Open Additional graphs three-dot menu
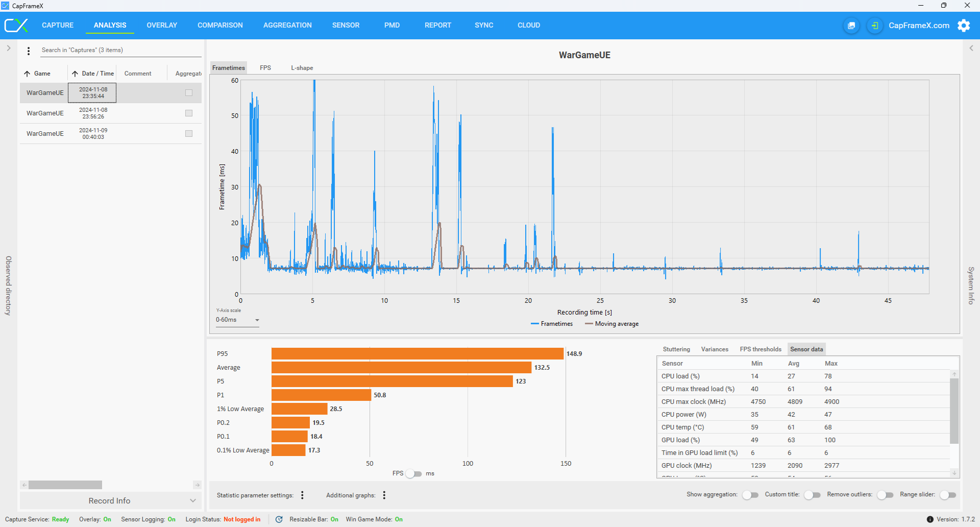Image resolution: width=980 pixels, height=527 pixels. click(x=384, y=495)
